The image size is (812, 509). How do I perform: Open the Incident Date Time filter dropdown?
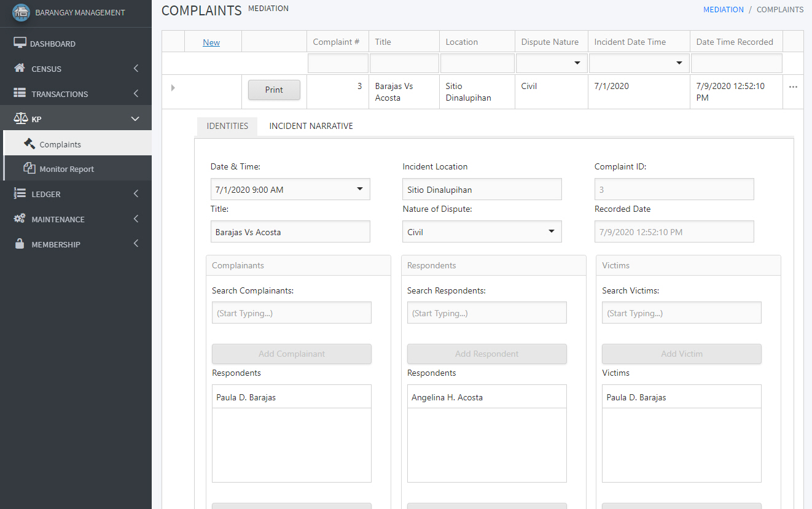point(679,63)
